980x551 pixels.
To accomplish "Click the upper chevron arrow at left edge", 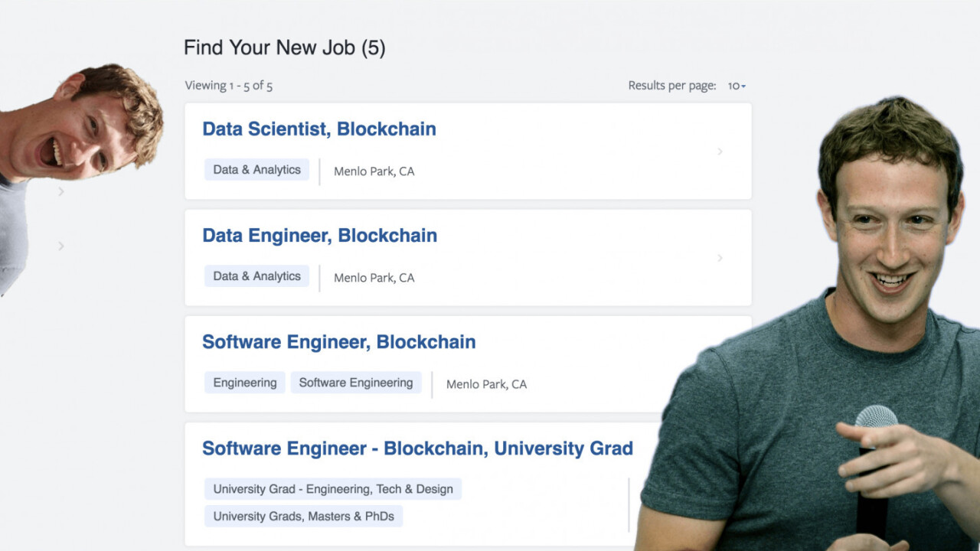I will 61,191.
